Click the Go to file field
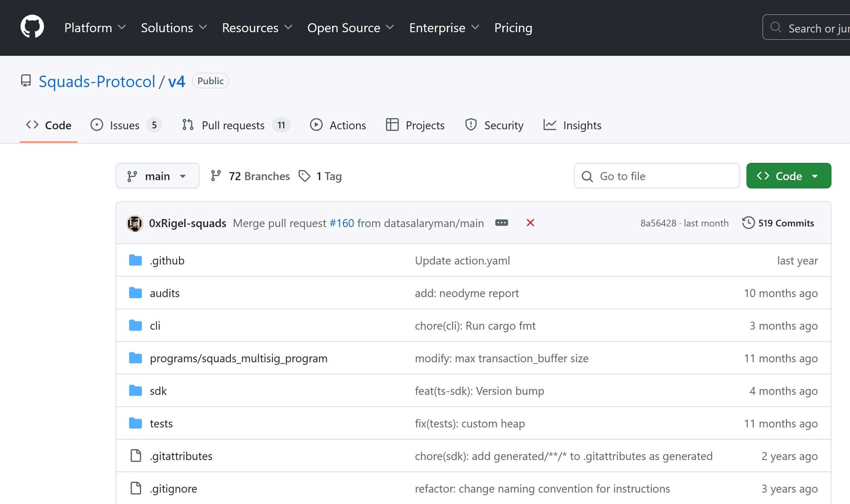This screenshot has height=504, width=850. 657,176
